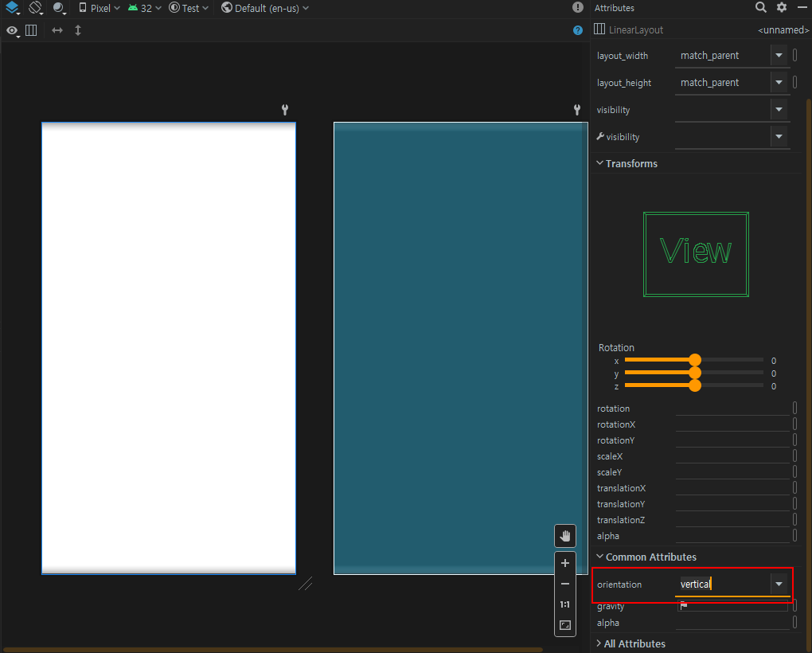Click the warnings and errors indicator icon
Image resolution: width=812 pixels, height=653 pixels.
click(x=578, y=7)
